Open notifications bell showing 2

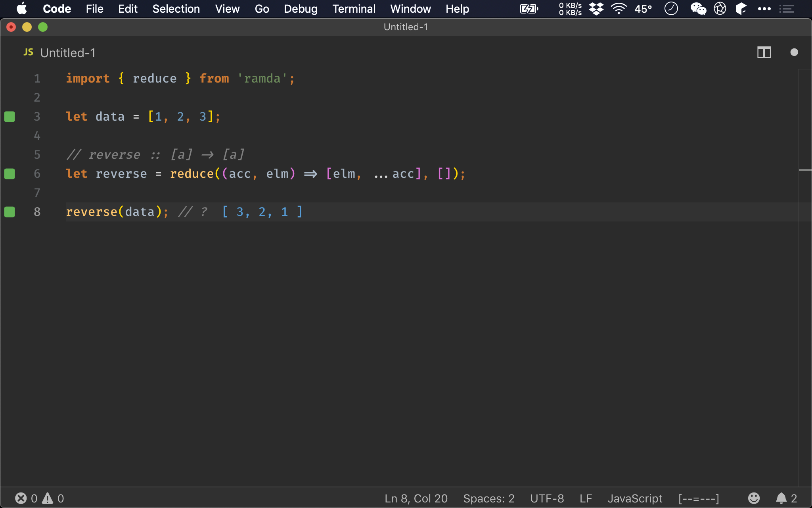coord(786,498)
